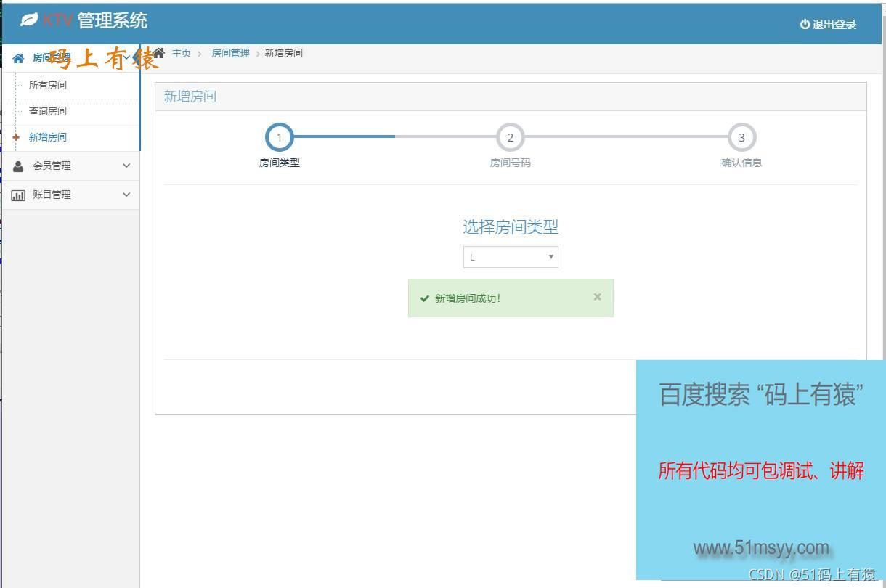Image resolution: width=886 pixels, height=588 pixels.
Task: Open the room type dropdown showing L
Action: pos(511,257)
